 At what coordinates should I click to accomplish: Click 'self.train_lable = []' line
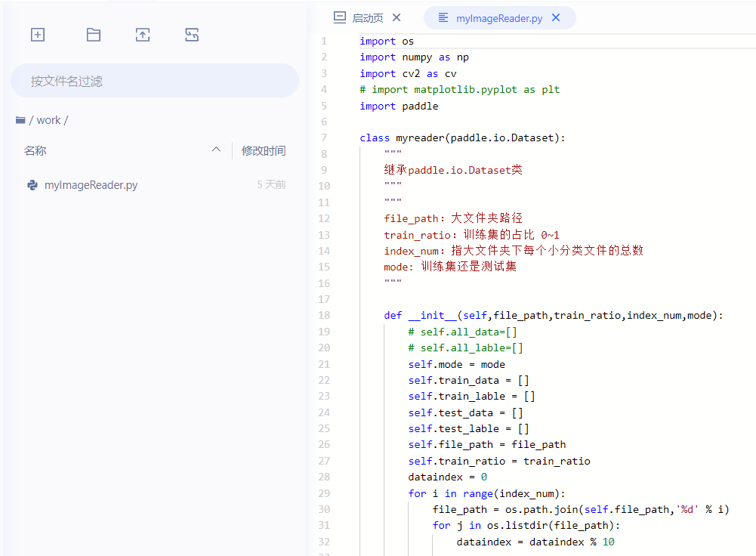[x=471, y=397]
